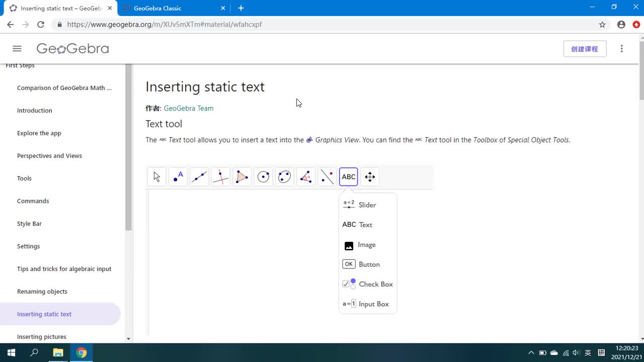Select Inserting static text sidebar item

tap(60, 314)
